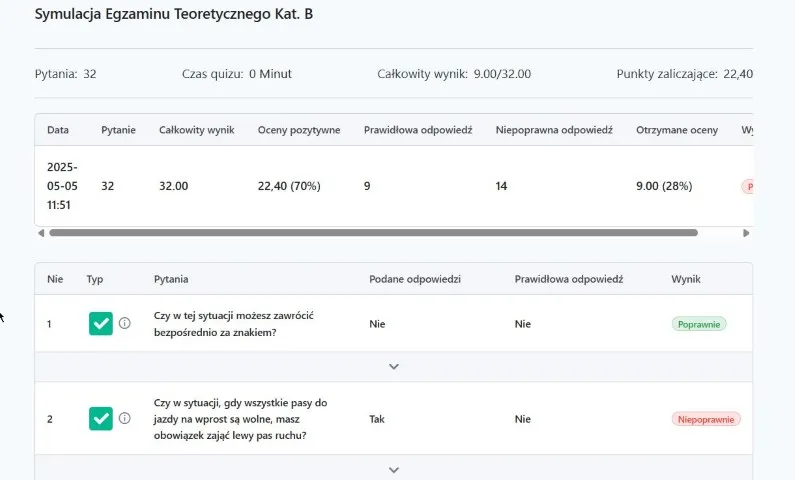Image resolution: width=795 pixels, height=480 pixels.
Task: Click the "Pytania" column header
Action: [171, 279]
